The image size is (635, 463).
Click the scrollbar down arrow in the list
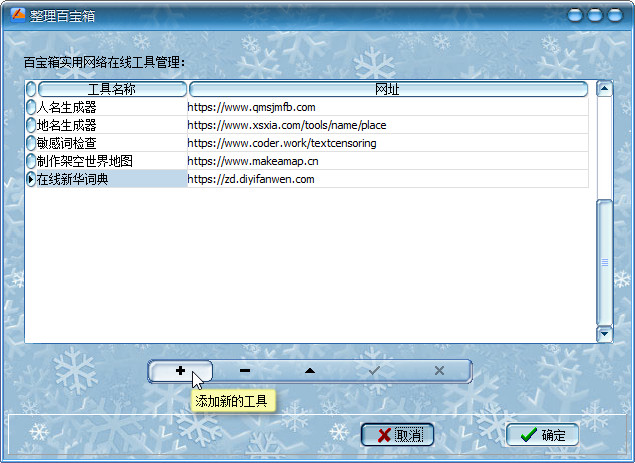tap(604, 334)
